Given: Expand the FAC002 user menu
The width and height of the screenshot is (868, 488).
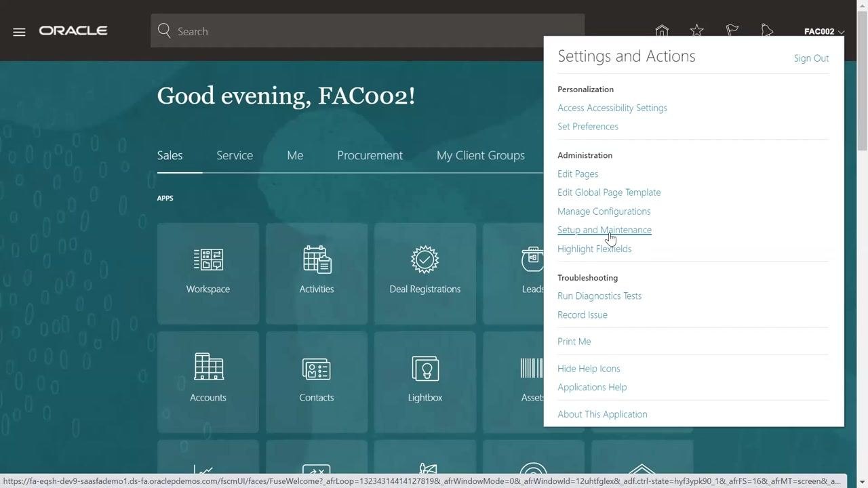Looking at the screenshot, I should (x=824, y=31).
